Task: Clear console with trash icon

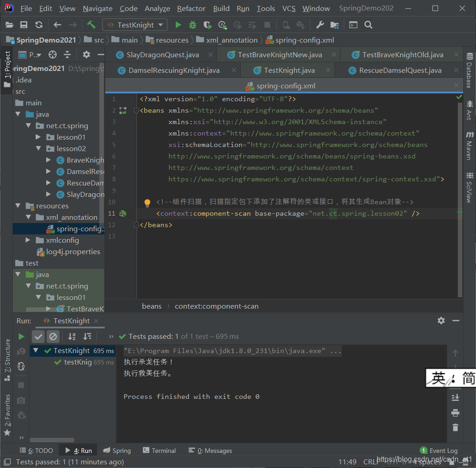Action: coord(455,428)
